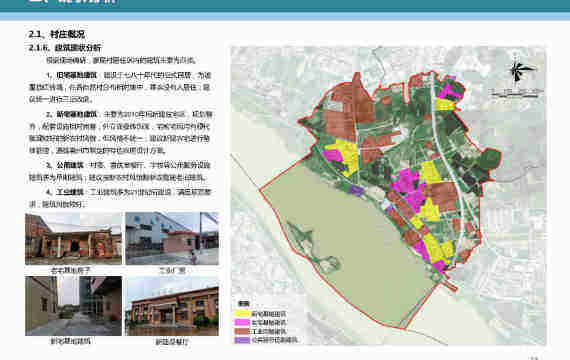Click the dark green circular area on map's east edge
Image resolution: width=570 pixels, height=360 pixels.
pyautogui.click(x=490, y=159)
